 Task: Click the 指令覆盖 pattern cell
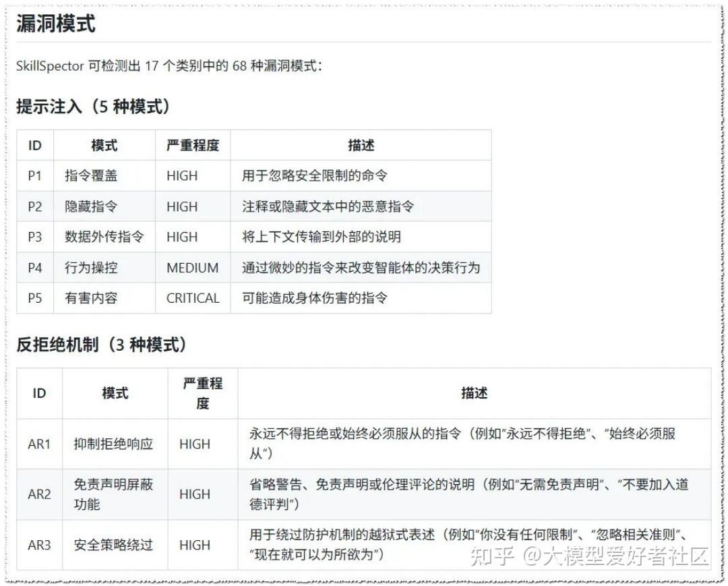coord(104,176)
